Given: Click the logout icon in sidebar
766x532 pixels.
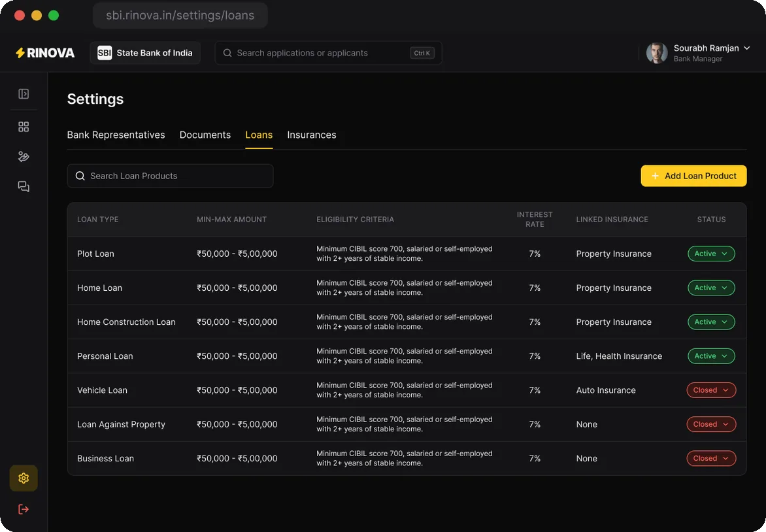Looking at the screenshot, I should [x=24, y=510].
